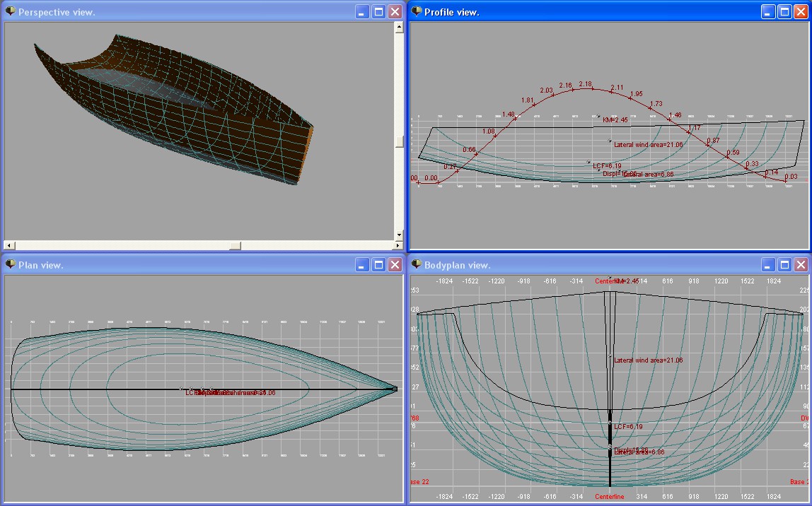812x506 pixels.
Task: Click the Perspective view vertical scrollbar down arrow
Action: (x=399, y=235)
